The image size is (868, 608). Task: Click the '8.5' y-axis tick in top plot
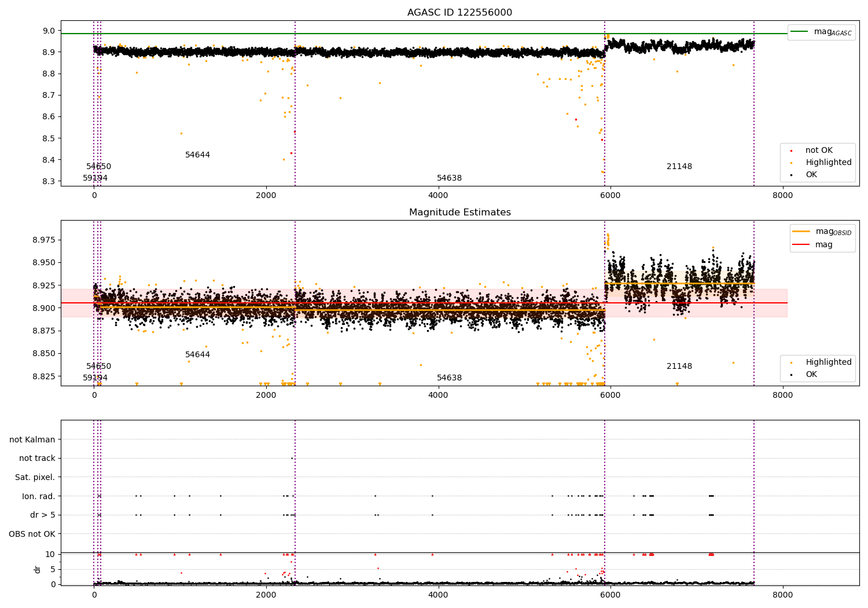[x=49, y=138]
